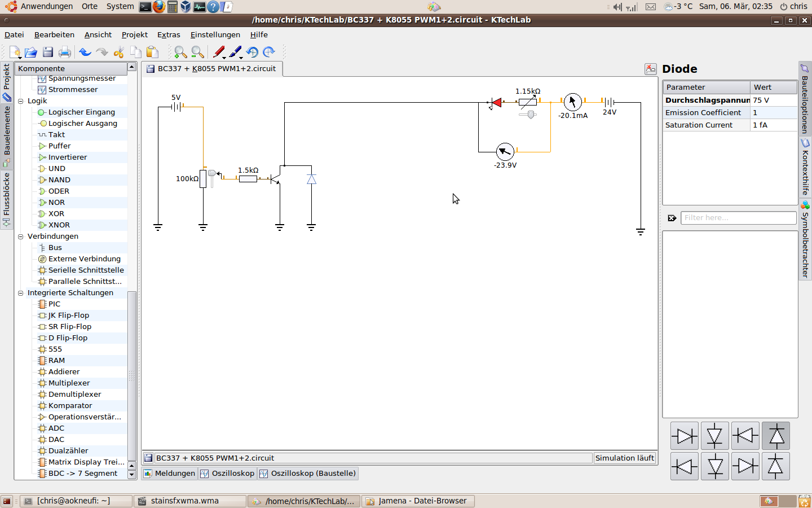Select the BC337 + K8055 circuit document tab

tap(211, 69)
